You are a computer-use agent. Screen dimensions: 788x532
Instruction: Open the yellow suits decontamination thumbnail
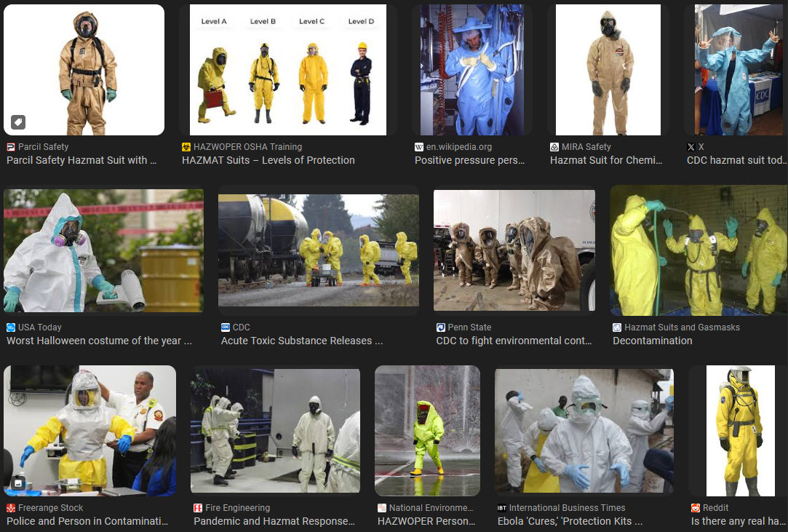[699, 250]
